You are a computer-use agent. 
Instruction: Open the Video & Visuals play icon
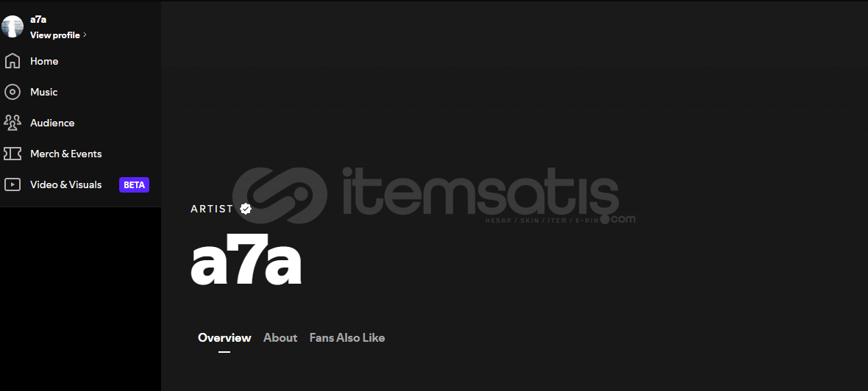point(13,184)
